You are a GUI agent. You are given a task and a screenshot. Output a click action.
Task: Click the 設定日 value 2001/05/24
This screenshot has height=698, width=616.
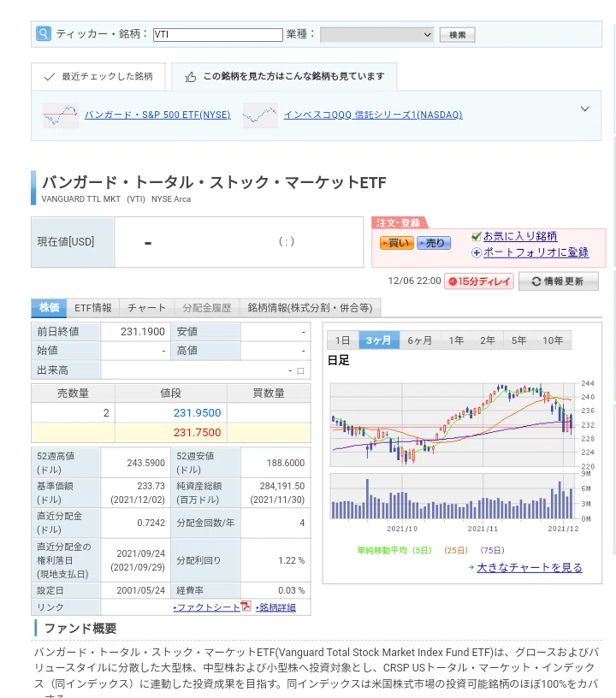(x=140, y=590)
